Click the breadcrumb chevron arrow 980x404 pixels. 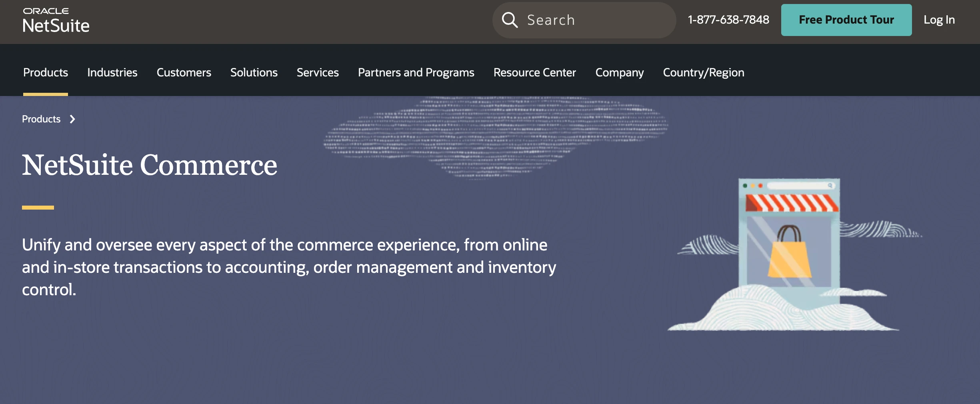coord(72,119)
